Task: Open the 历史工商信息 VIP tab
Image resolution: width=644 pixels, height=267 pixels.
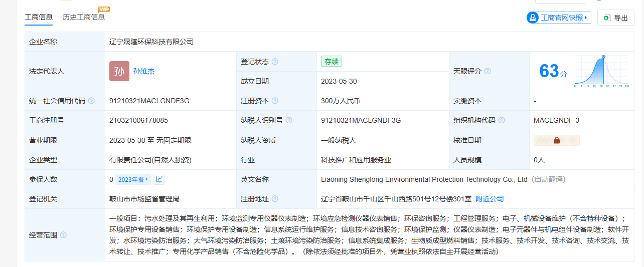Action: pos(84,17)
